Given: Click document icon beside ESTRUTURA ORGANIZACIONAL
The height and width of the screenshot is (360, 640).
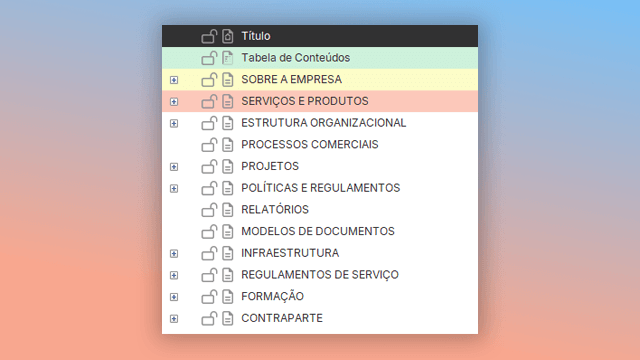Looking at the screenshot, I should (x=228, y=123).
